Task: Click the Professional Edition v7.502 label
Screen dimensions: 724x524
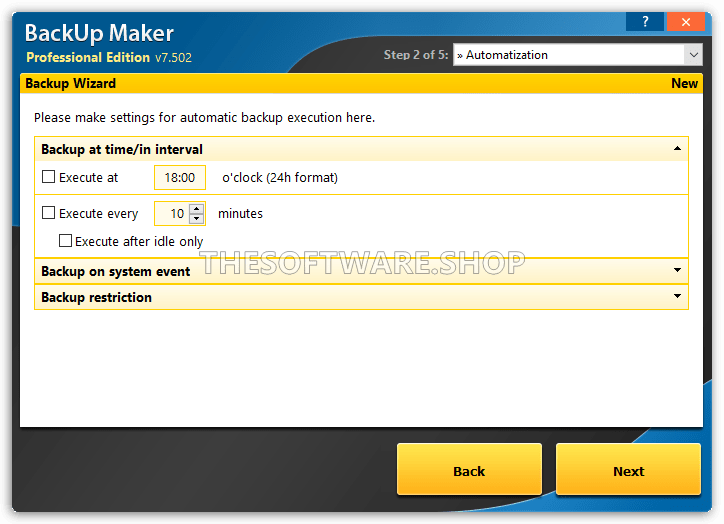Action: [109, 57]
